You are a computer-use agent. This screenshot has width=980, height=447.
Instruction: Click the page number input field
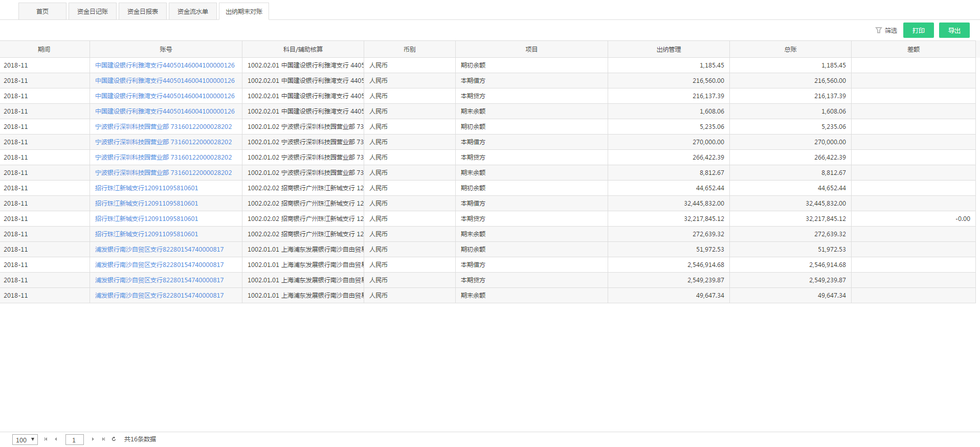point(74,440)
